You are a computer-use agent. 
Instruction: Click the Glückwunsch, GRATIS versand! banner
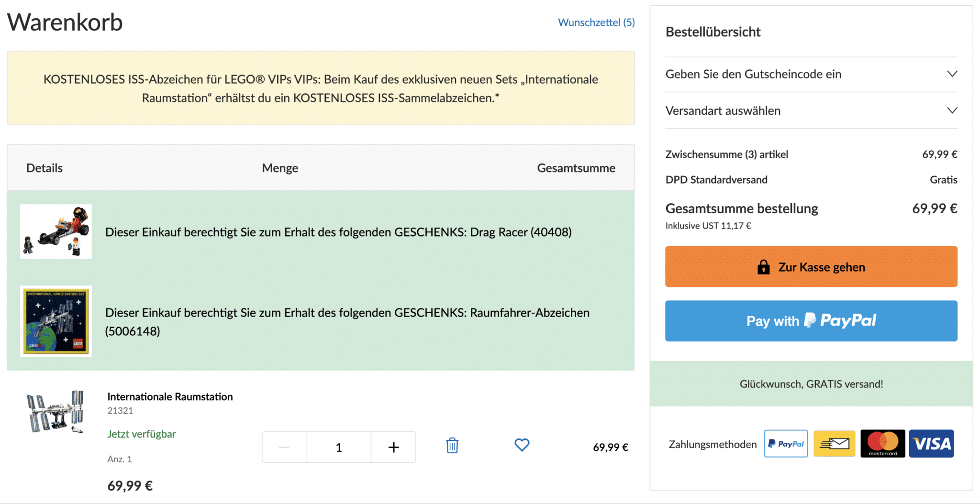click(x=811, y=383)
